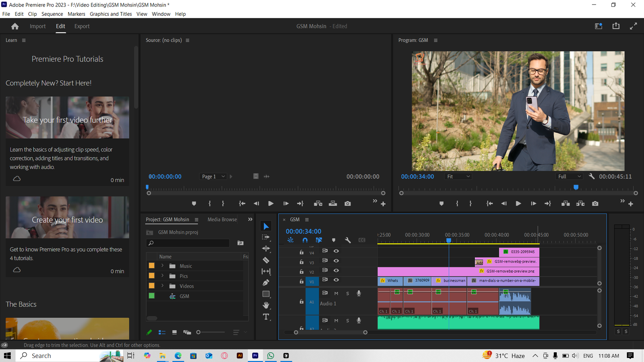Select the Pen tool
This screenshot has height=362, width=644.
pos(266,283)
